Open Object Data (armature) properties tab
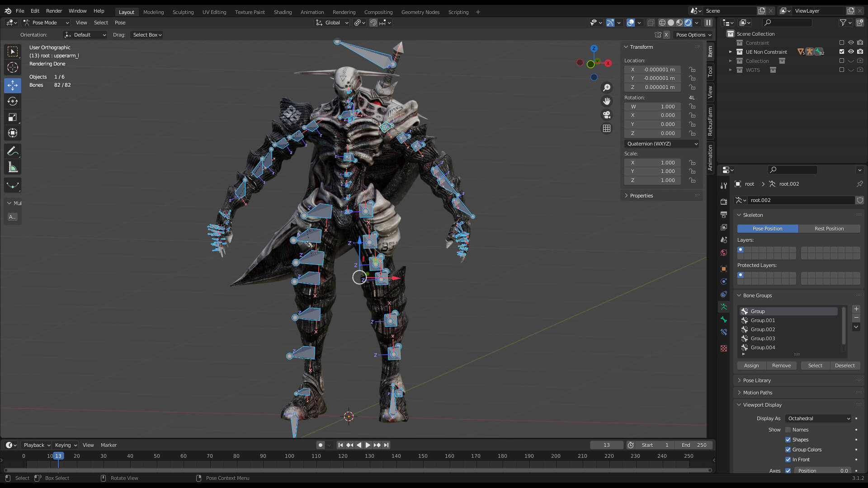 click(724, 307)
